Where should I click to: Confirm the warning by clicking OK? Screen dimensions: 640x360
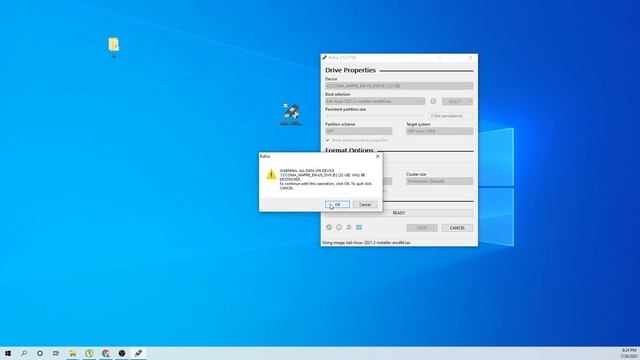pos(337,204)
